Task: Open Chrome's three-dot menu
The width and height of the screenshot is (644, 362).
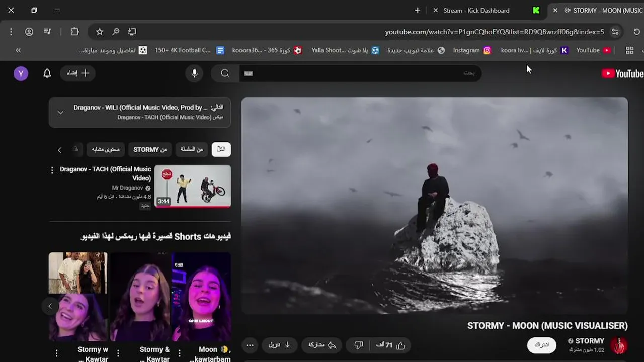Action: point(11,32)
